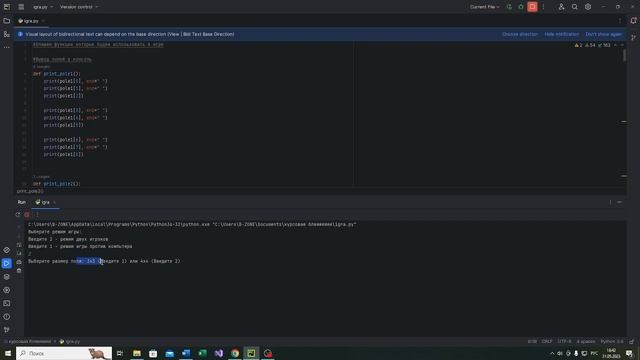The image size is (640, 360).
Task: Click the igra.py breadcrumb in navigation bar
Action: [x=70, y=341]
